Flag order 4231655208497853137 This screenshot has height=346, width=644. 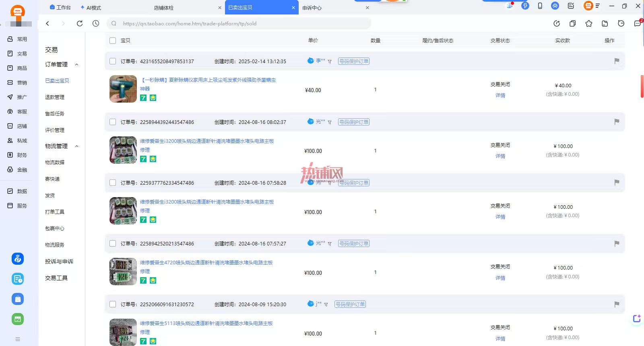coord(617,61)
